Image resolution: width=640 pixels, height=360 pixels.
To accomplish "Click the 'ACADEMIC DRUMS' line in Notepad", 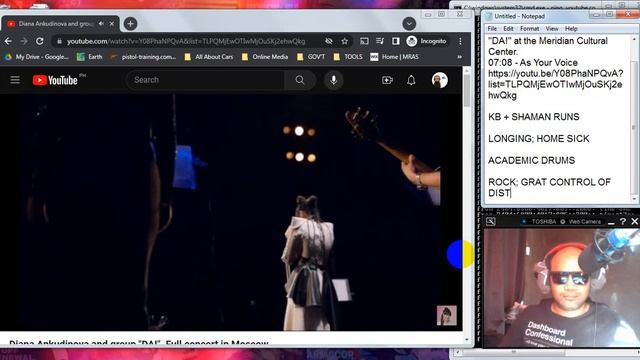I will pyautogui.click(x=531, y=160).
